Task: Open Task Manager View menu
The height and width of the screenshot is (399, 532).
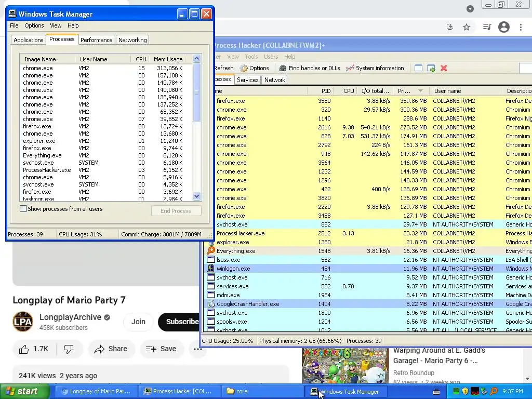Action: (56, 25)
